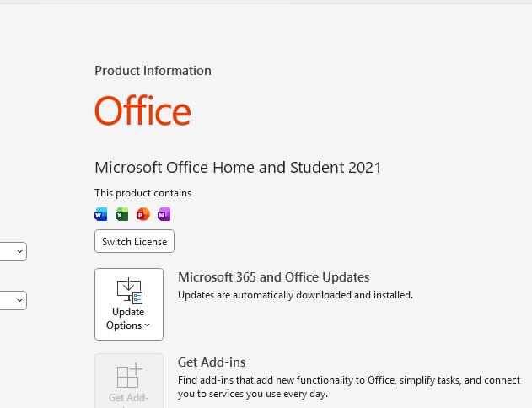Expand the Update Options chevron

(148, 325)
